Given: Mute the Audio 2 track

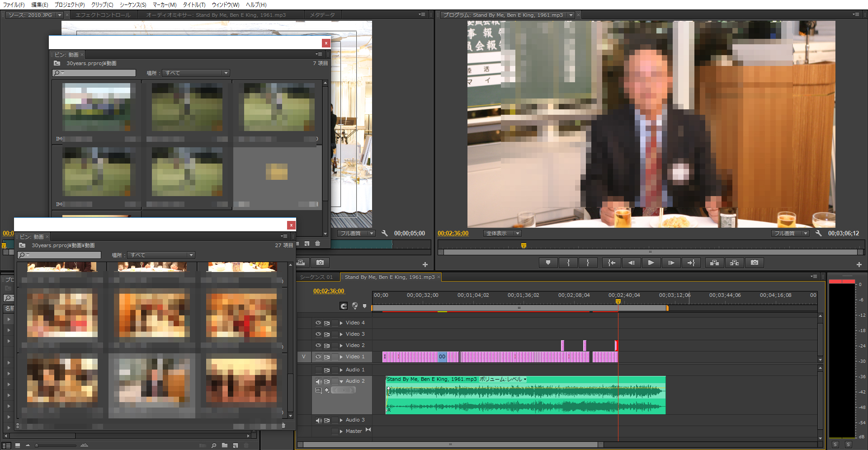Looking at the screenshot, I should point(318,381).
